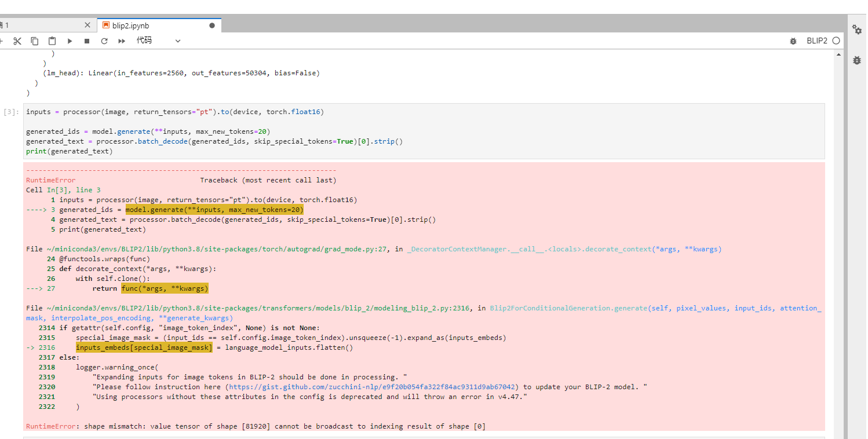Click the cut cell scissors icon
Image resolution: width=868 pixels, height=439 pixels.
point(17,41)
